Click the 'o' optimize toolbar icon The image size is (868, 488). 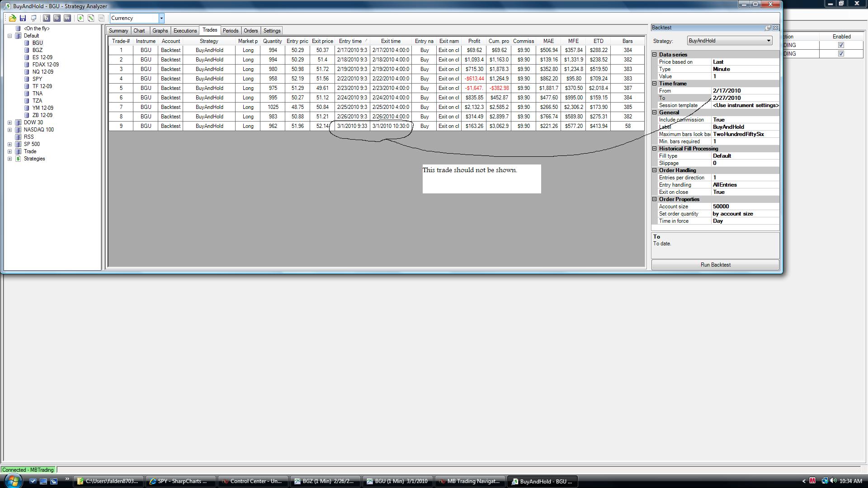tap(57, 18)
